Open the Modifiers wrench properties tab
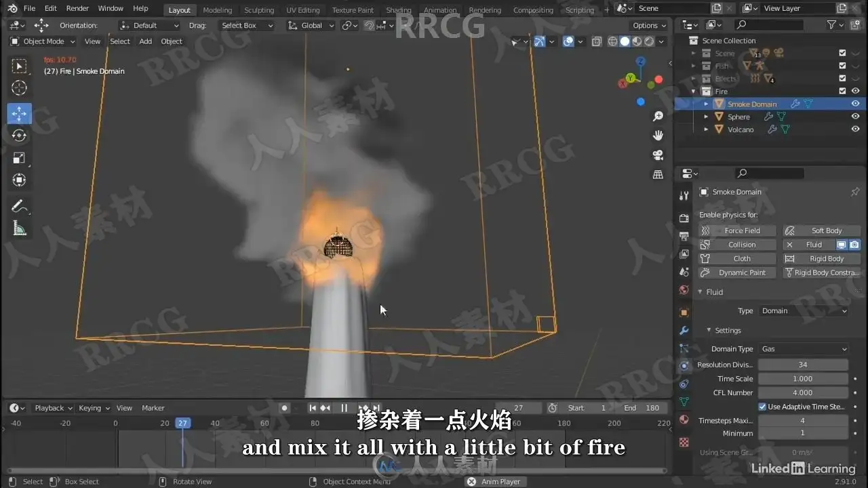The height and width of the screenshot is (488, 868). coord(684,330)
